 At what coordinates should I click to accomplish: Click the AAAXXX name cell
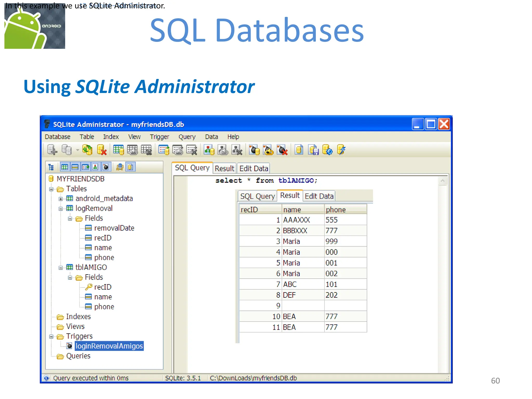[303, 220]
